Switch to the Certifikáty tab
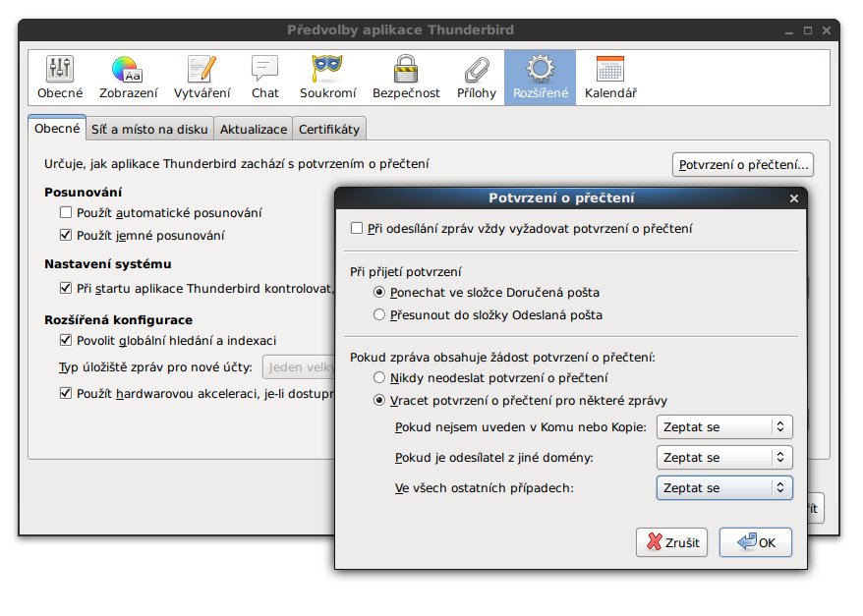This screenshot has height=616, width=863. point(328,130)
